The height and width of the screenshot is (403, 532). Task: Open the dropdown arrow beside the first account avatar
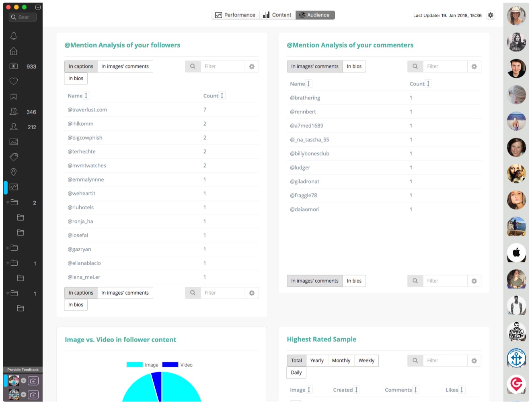24,381
